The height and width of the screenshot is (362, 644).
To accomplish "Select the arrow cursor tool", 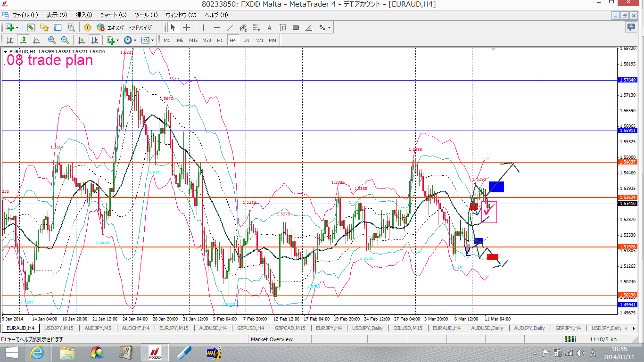I will [x=173, y=27].
